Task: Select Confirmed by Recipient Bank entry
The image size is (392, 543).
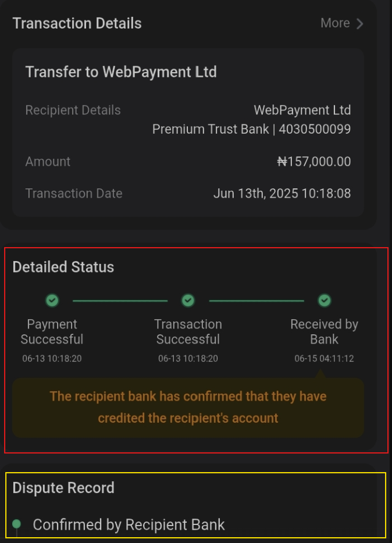Action: tap(129, 525)
